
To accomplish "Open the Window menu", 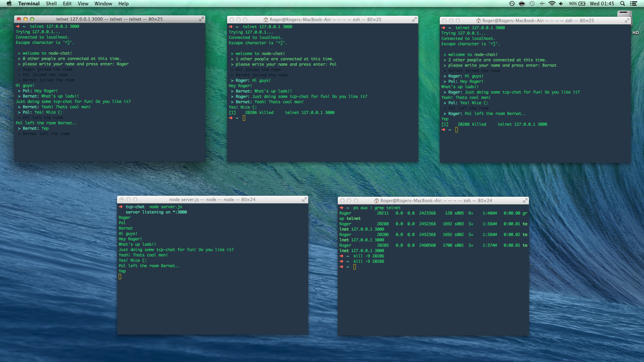I will tap(103, 4).
